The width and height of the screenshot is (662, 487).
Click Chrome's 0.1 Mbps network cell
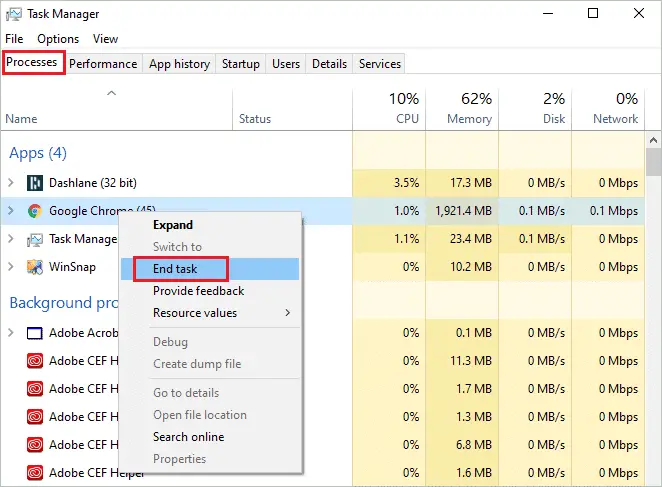pos(608,211)
